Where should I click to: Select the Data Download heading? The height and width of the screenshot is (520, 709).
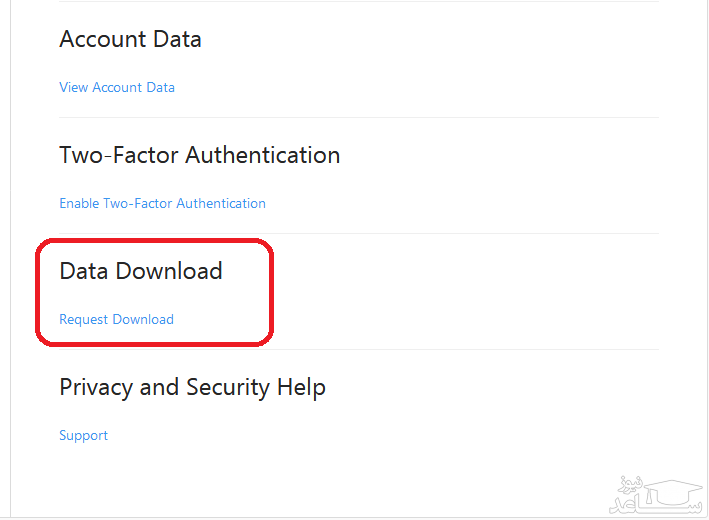[140, 271]
